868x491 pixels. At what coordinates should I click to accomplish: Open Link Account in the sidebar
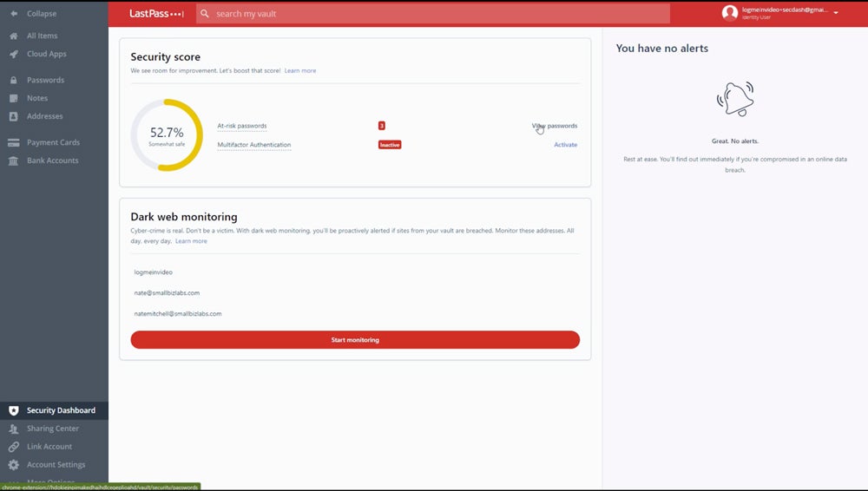[x=49, y=447]
